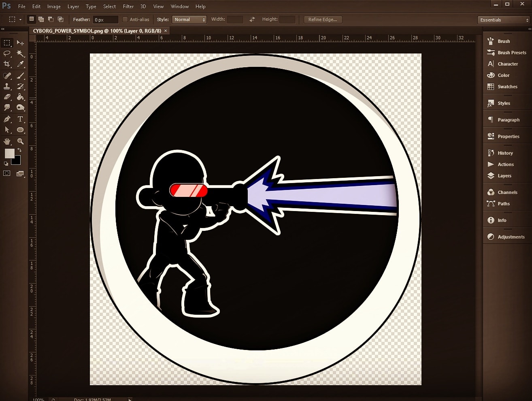This screenshot has height=401, width=532.
Task: Select the Clone Stamp tool
Action: pos(7,86)
